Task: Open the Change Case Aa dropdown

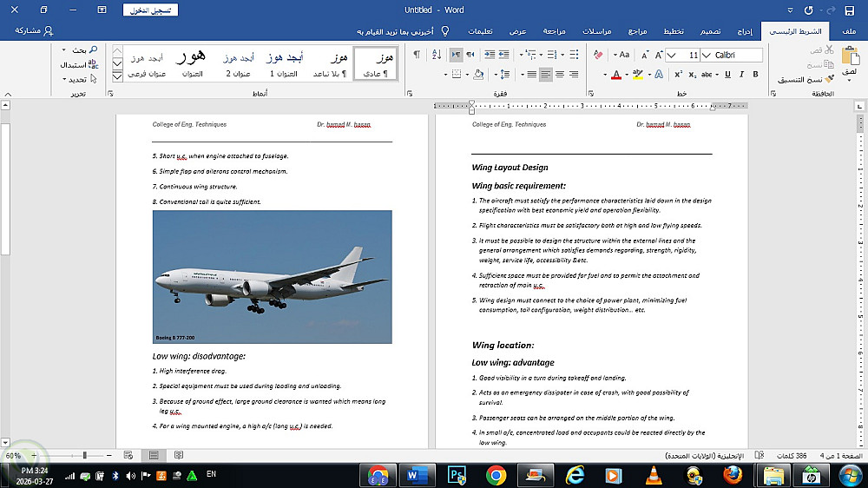Action: coord(621,55)
